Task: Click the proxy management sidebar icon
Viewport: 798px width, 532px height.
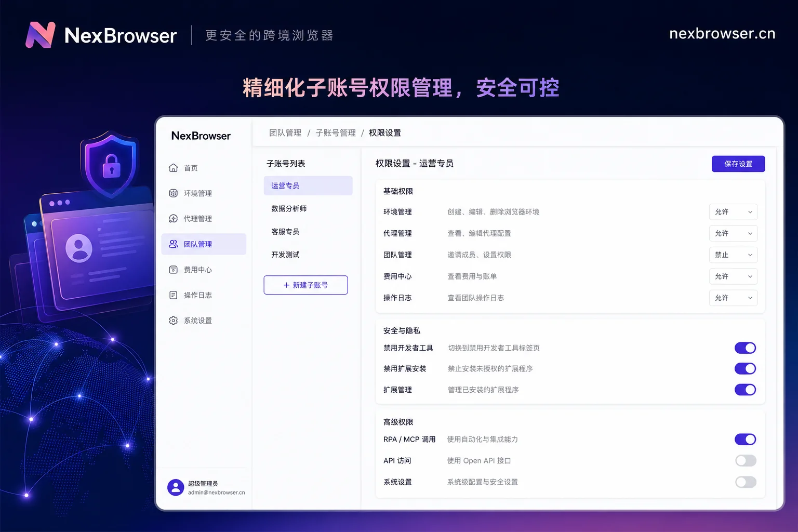Action: 174,219
